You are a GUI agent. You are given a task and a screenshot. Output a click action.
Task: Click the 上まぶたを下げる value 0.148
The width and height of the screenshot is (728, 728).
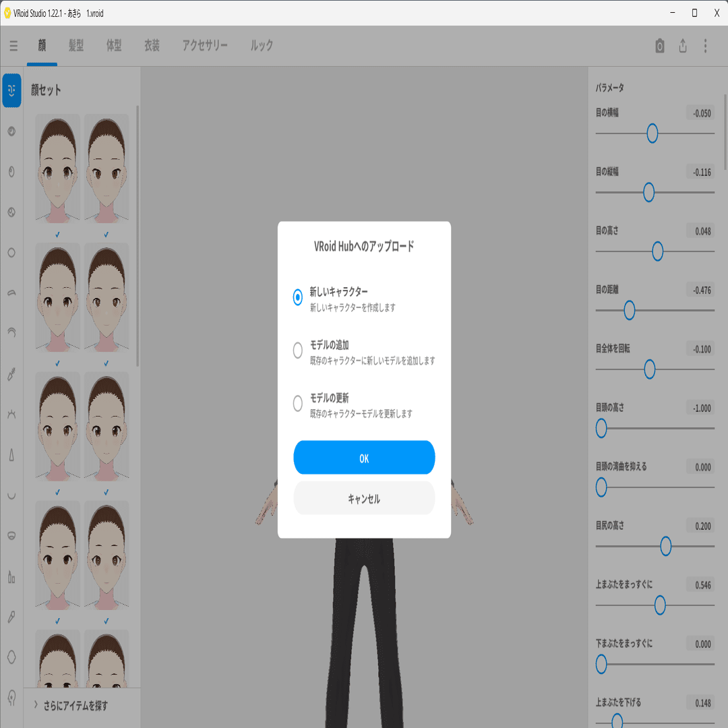[x=700, y=702]
